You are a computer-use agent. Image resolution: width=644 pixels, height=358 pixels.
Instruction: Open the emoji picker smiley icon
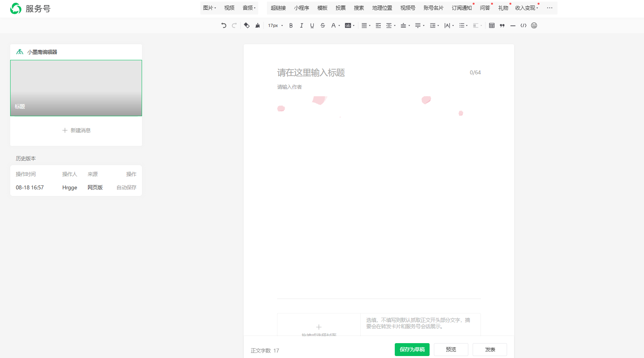534,25
